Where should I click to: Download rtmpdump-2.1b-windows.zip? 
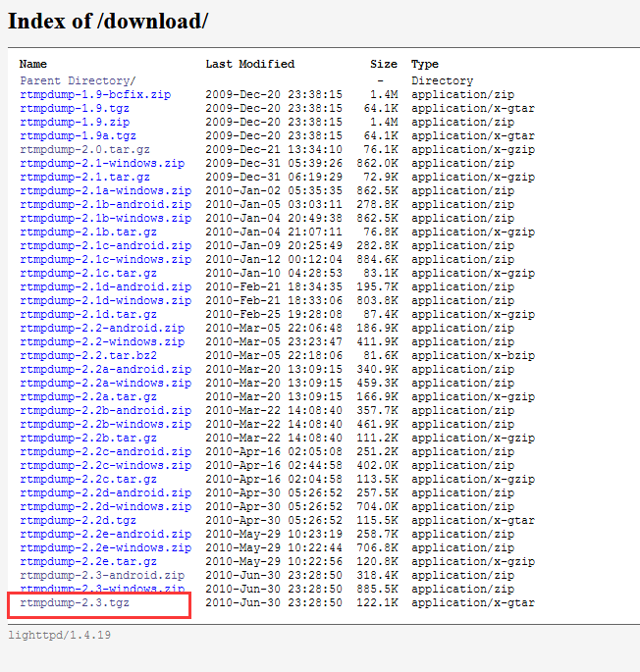pyautogui.click(x=106, y=218)
